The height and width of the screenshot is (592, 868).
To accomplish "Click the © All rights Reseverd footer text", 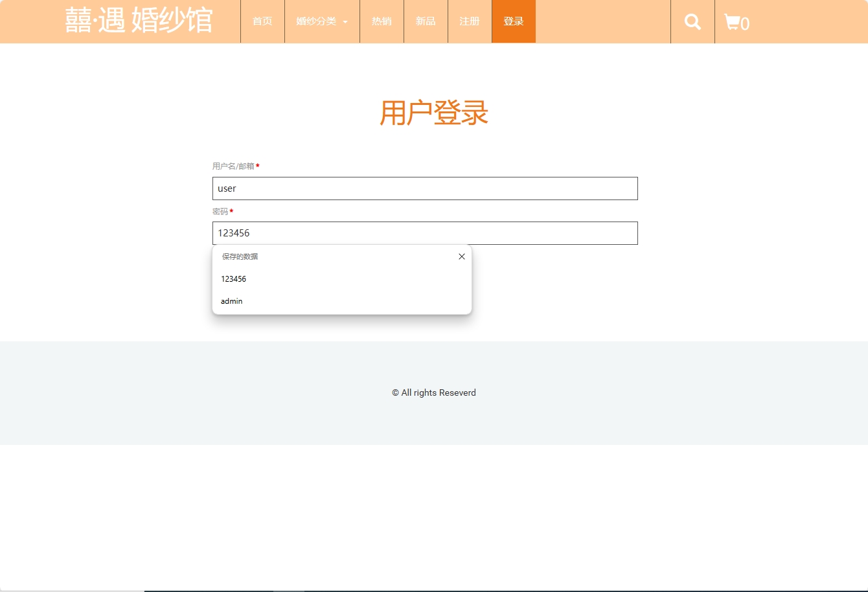I will click(x=433, y=393).
